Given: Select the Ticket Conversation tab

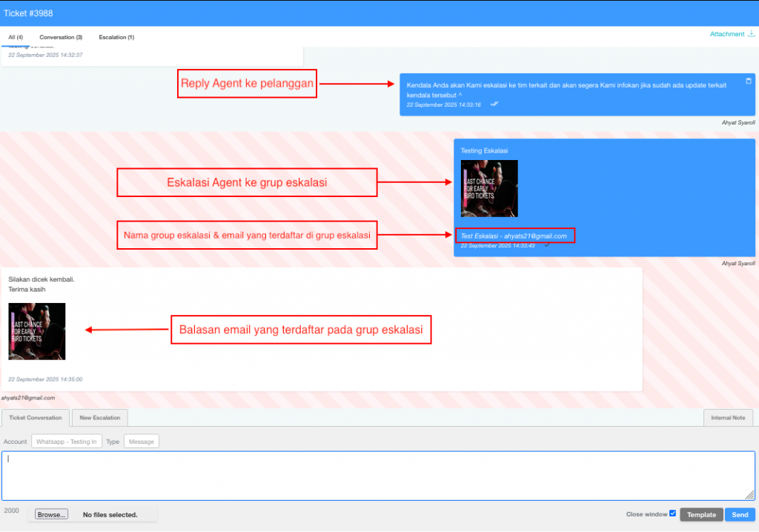Looking at the screenshot, I should pyautogui.click(x=36, y=418).
